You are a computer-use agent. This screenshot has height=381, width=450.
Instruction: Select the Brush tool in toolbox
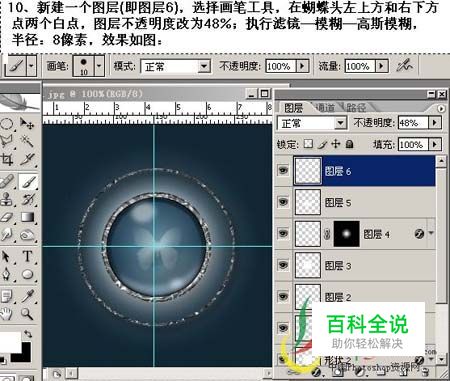pos(28,182)
